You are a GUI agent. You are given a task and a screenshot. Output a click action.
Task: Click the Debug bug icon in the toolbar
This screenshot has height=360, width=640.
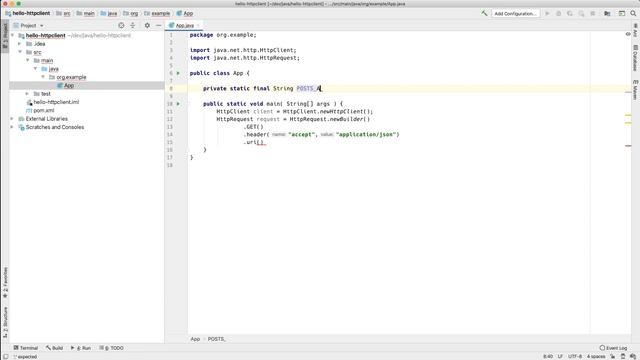point(559,13)
